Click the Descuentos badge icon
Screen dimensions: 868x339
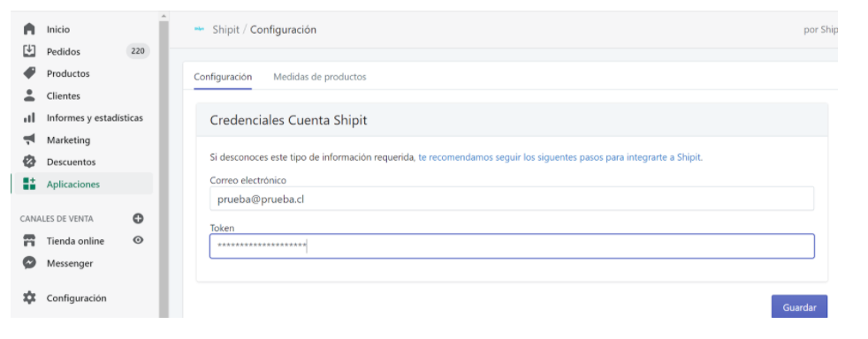pos(29,162)
